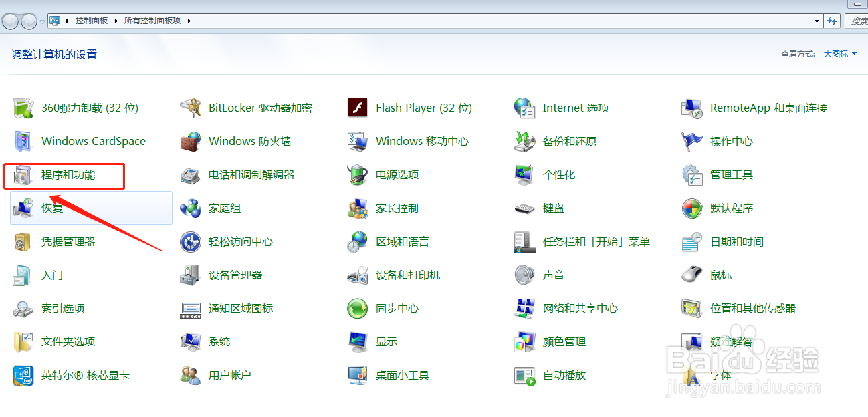Open the Windows 防火墙 brick wall icon
This screenshot has width=868, height=417.
[191, 141]
